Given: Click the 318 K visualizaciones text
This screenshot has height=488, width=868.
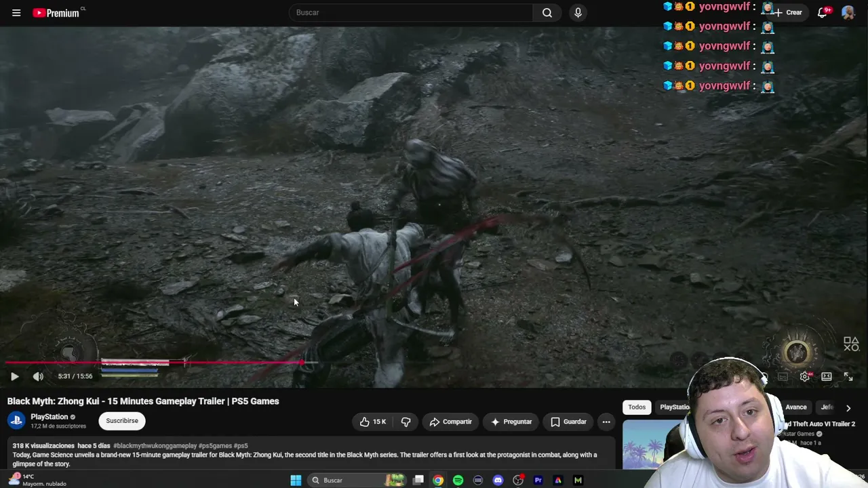Looking at the screenshot, I should (x=43, y=446).
